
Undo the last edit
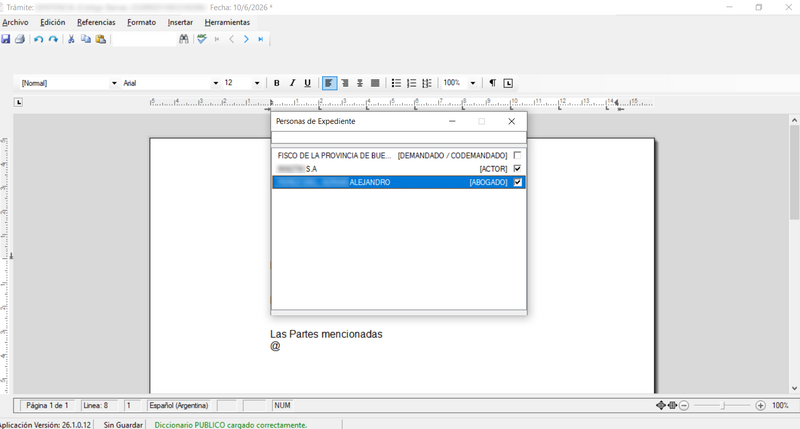[38, 39]
